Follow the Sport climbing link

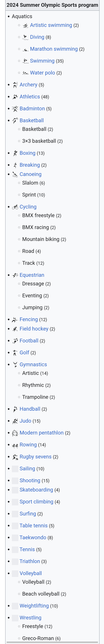(x=36, y=502)
